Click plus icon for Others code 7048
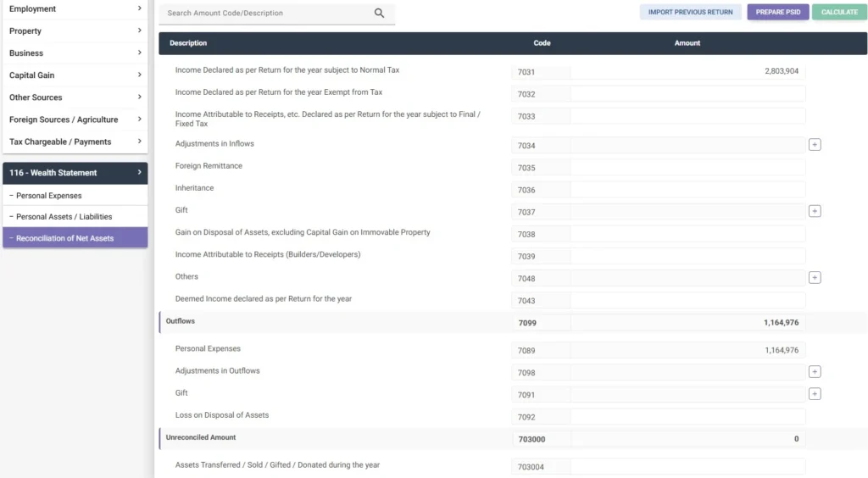 click(815, 278)
